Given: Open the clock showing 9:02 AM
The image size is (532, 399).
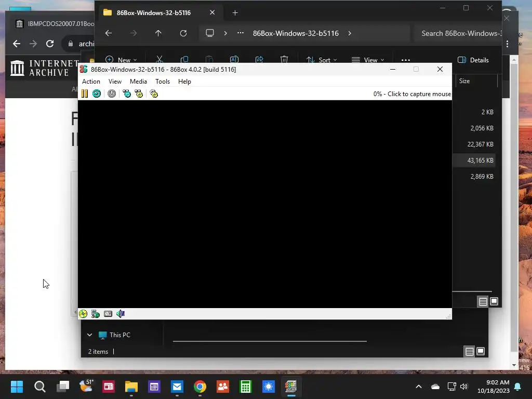Looking at the screenshot, I should [x=494, y=387].
